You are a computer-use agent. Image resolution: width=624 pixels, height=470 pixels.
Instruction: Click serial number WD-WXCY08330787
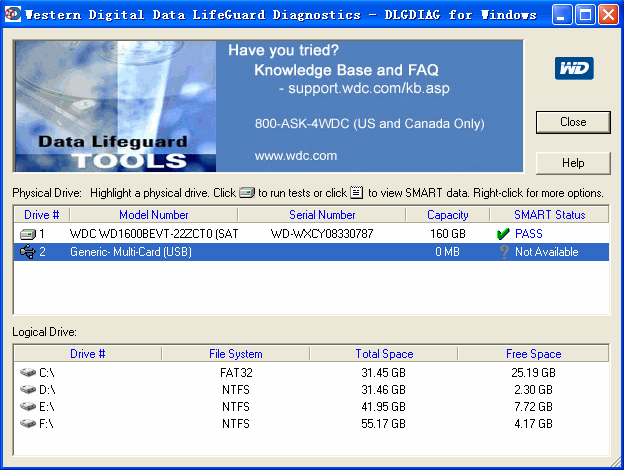point(322,234)
